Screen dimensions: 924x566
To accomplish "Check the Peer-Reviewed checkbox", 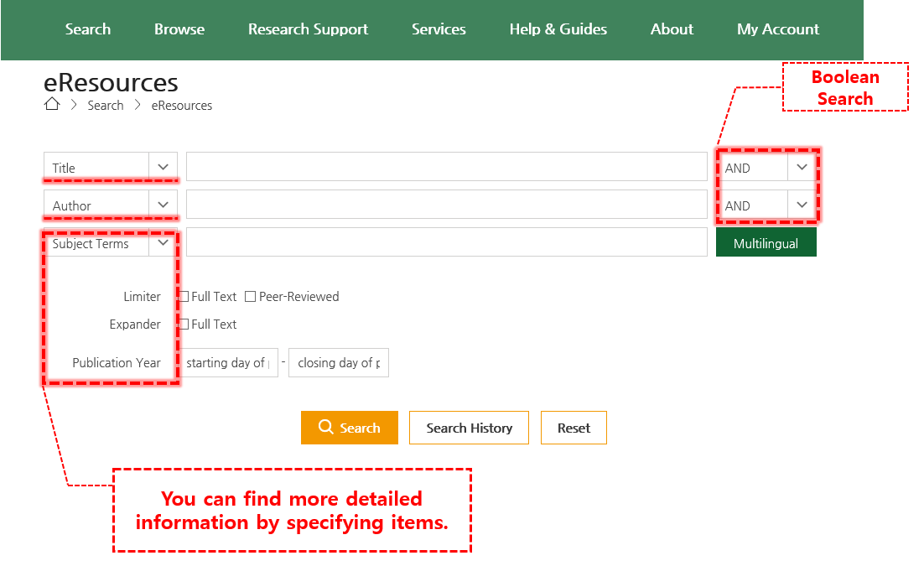I will pos(250,297).
